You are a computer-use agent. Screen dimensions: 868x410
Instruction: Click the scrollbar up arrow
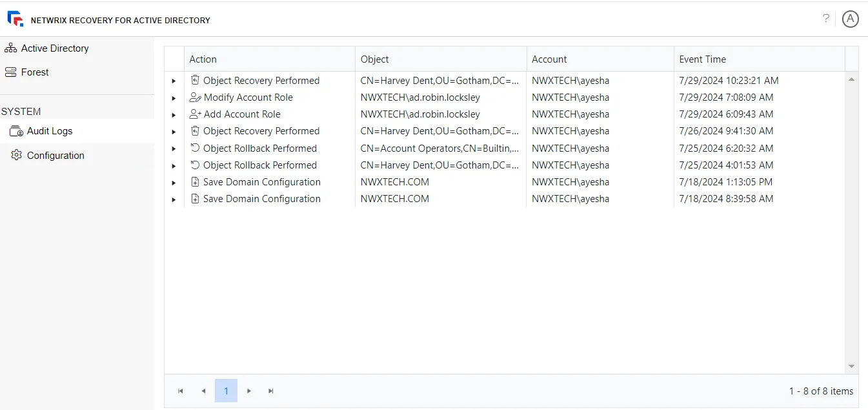click(852, 79)
